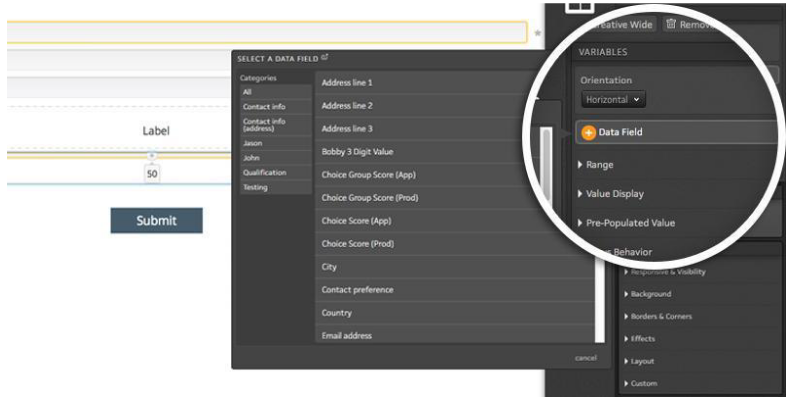Click the layout grid icon at top
Viewport: 789px width, 400px height.
[579, 6]
